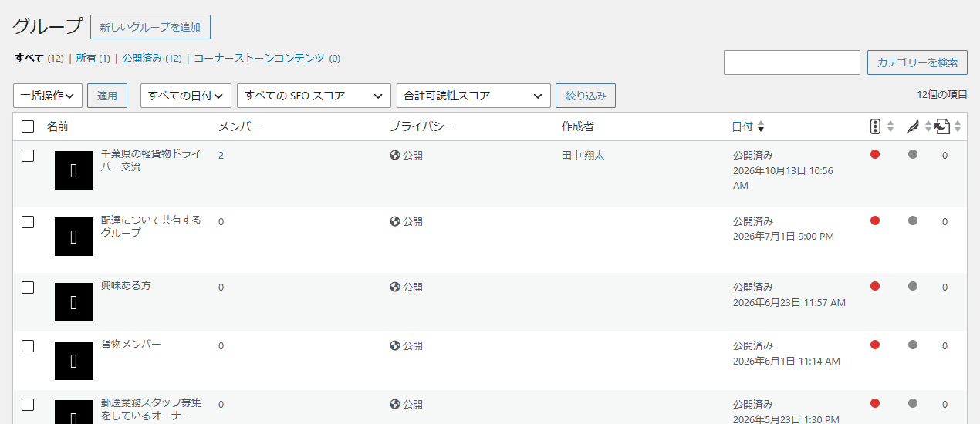Viewport: 980px width, 424px height.
Task: Open thumbnail of 配達について共有するグループ
Action: pyautogui.click(x=74, y=237)
